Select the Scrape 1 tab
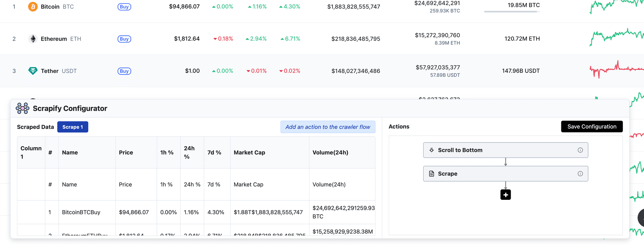The width and height of the screenshot is (644, 247). click(x=73, y=127)
